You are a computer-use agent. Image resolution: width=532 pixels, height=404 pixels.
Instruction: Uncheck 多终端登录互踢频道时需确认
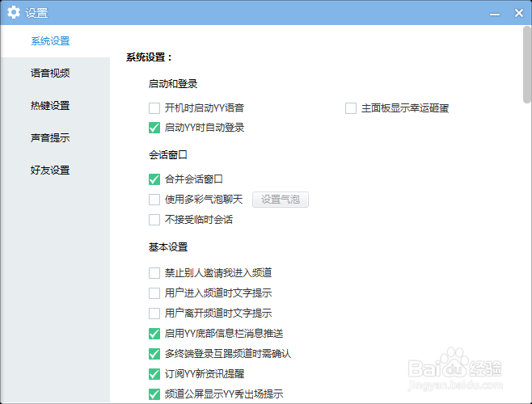pos(154,354)
